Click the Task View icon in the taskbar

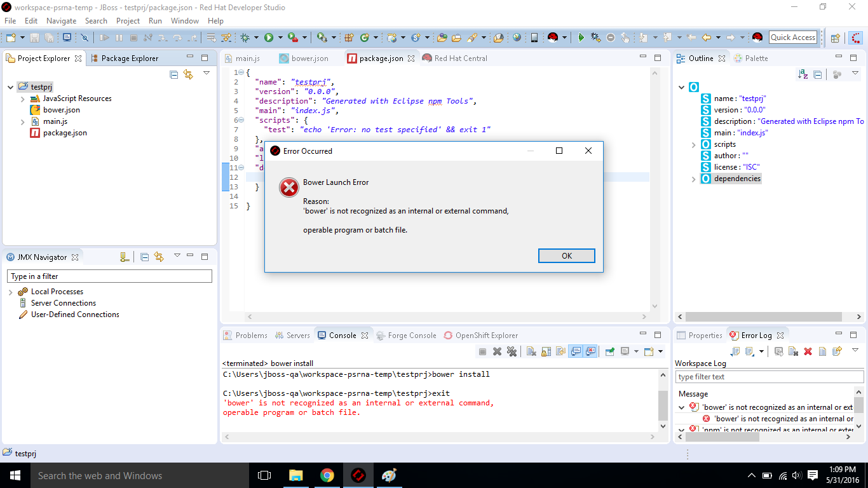click(264, 475)
